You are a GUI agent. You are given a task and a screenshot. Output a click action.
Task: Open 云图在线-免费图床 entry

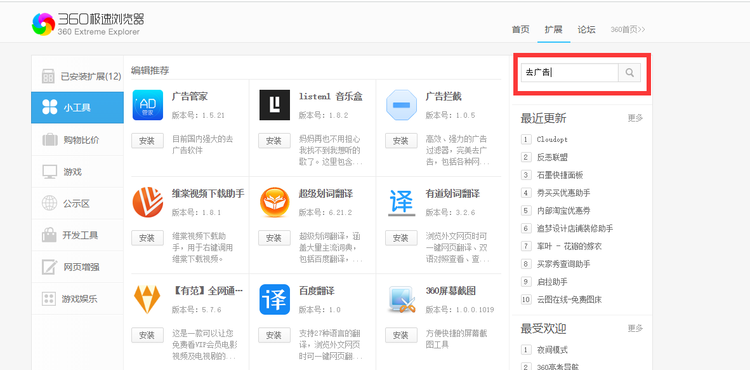[569, 299]
